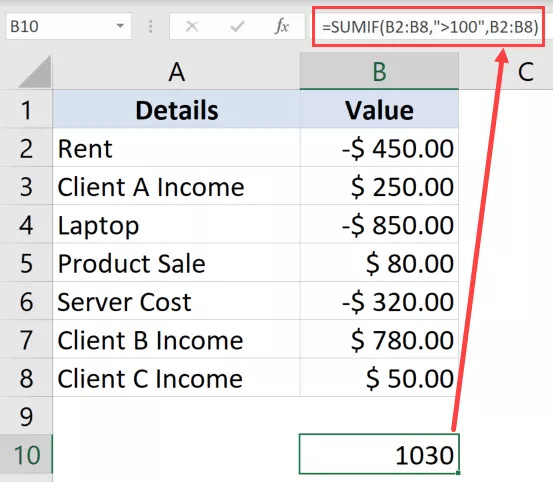Open the Name Box dropdown arrow

pyautogui.click(x=120, y=26)
